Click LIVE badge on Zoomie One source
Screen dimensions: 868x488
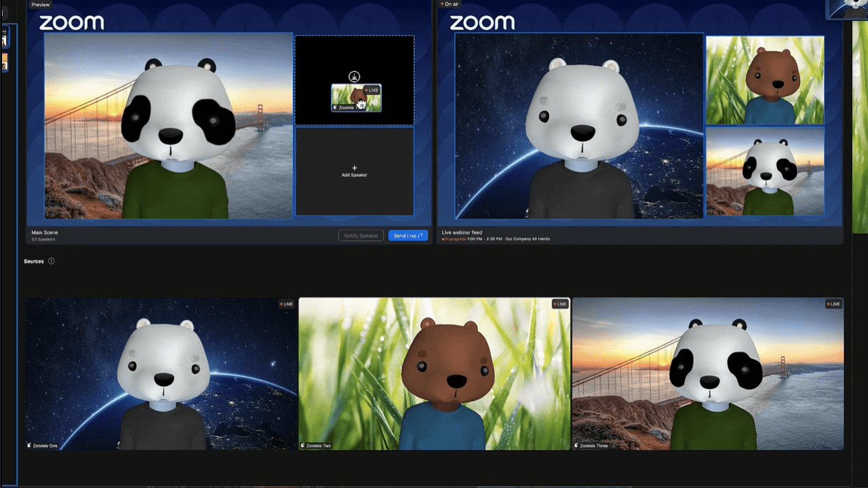[x=286, y=304]
